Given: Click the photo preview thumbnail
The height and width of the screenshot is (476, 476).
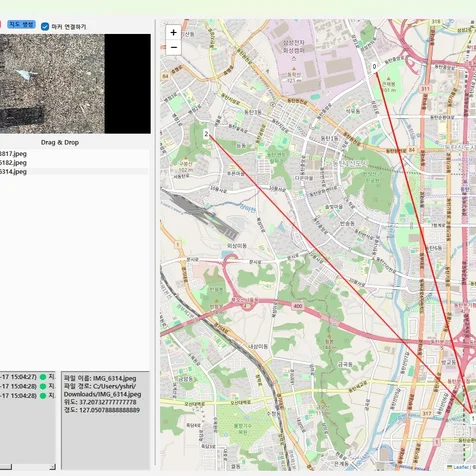Looking at the screenshot, I should pyautogui.click(x=75, y=84).
